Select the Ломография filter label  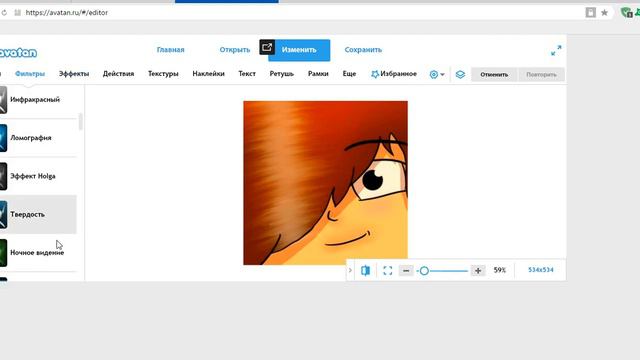(x=31, y=138)
